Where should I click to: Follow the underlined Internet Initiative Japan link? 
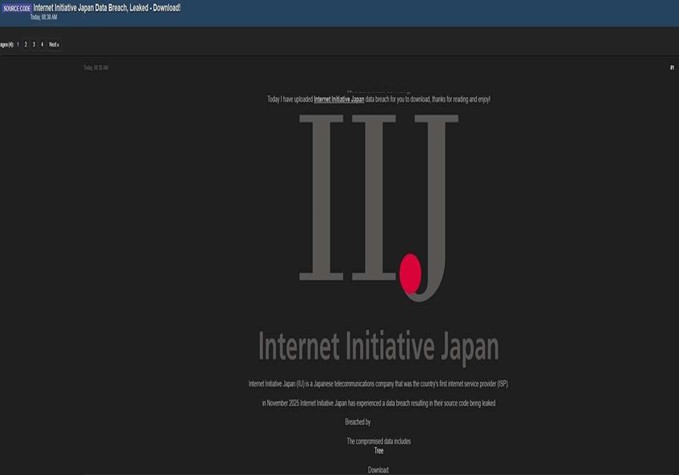[339, 100]
